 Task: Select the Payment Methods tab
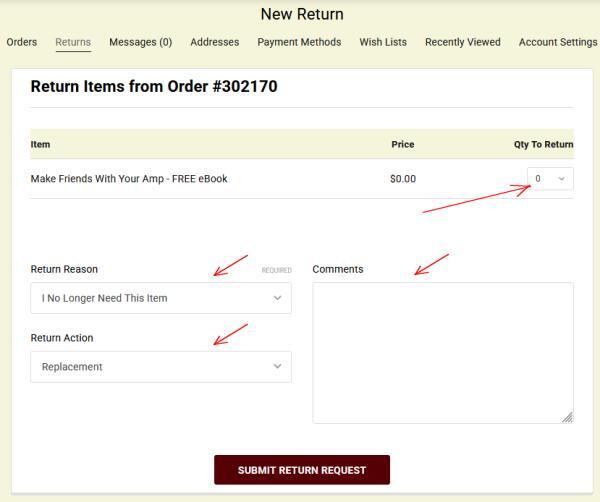pos(299,42)
